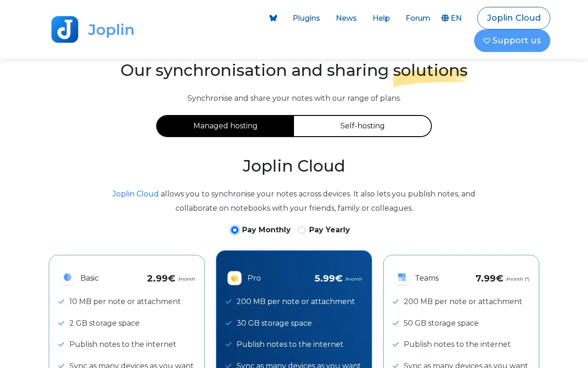Image resolution: width=588 pixels, height=368 pixels.
Task: Open the Help menu item
Action: tap(381, 18)
